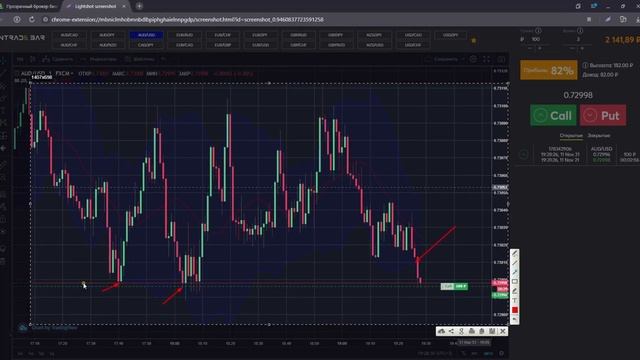Click the open trade label on the chart
The height and width of the screenshot is (360, 640).
(x=454, y=287)
